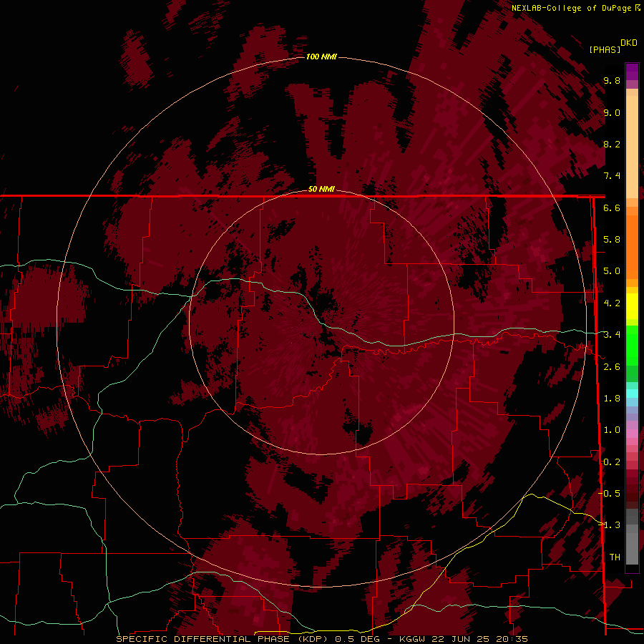Click the 50 NMI range ring label

[321, 189]
